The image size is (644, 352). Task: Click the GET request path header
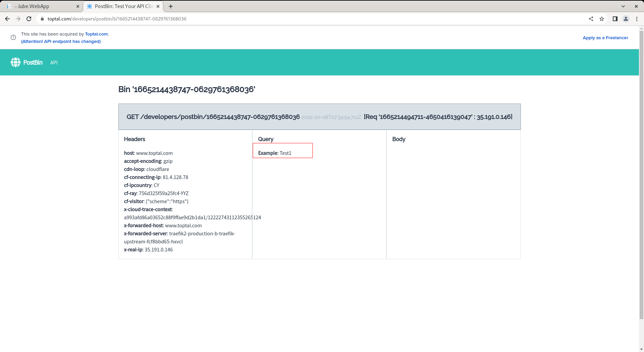pos(213,117)
